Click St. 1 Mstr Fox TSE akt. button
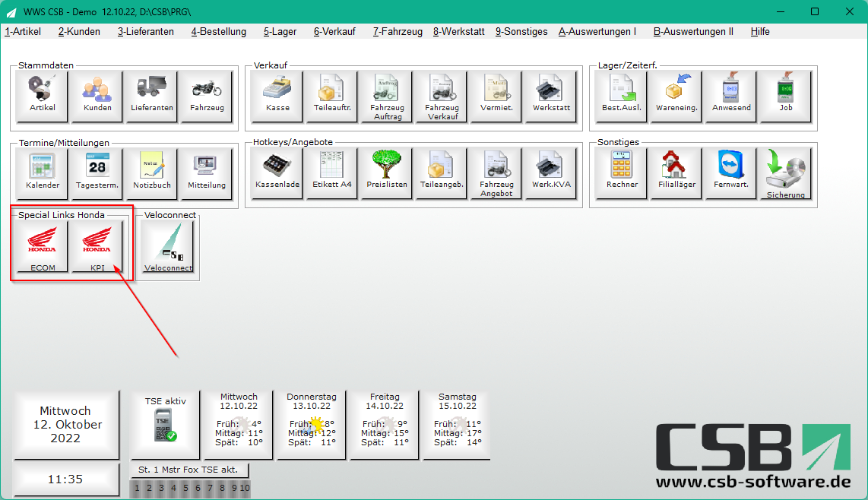The height and width of the screenshot is (500, 868). pos(188,470)
